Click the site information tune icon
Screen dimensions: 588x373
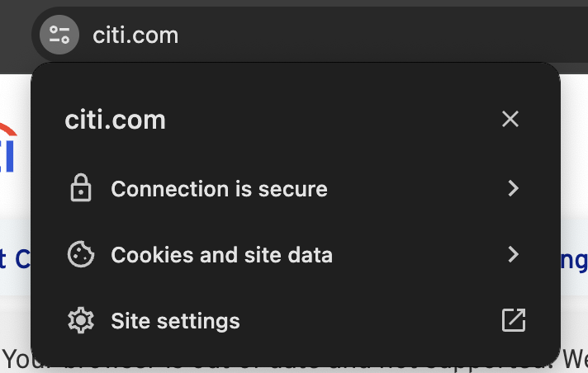pos(59,35)
